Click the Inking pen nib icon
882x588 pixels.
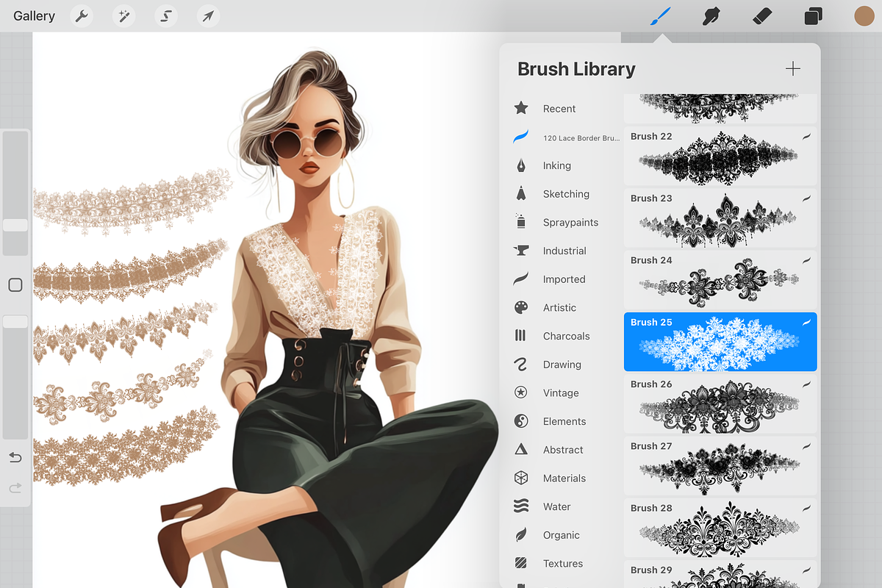point(521,165)
